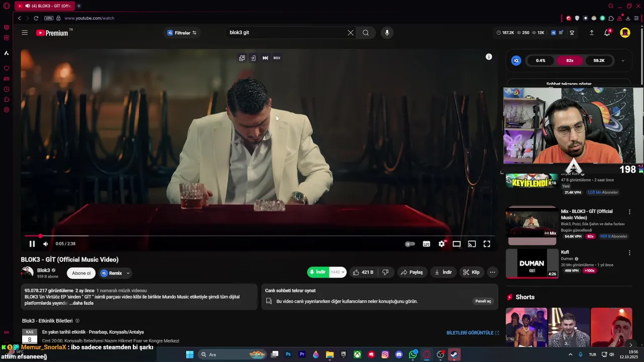Subscribe with the Abone ol button

pyautogui.click(x=81, y=273)
